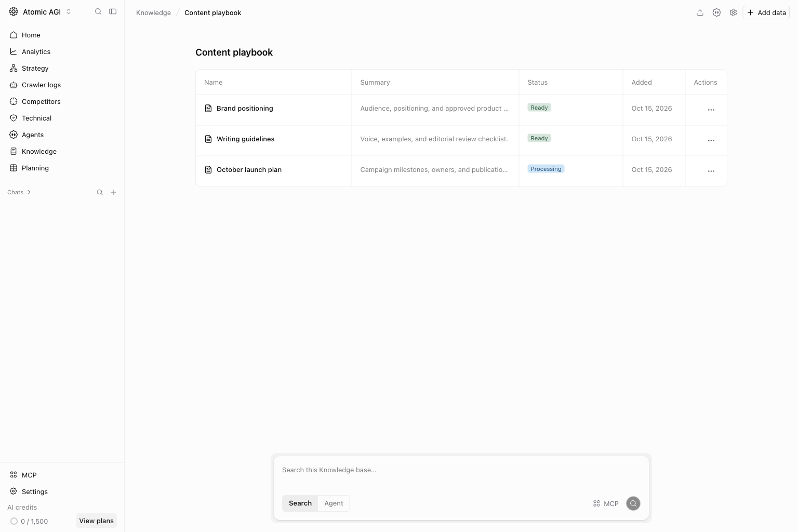This screenshot has width=798, height=532.
Task: Go back via the Knowledge breadcrumb
Action: pos(153,12)
